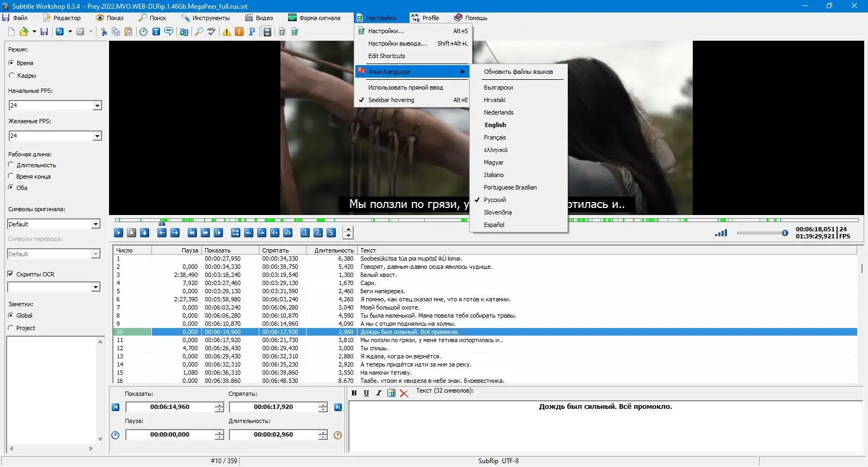Save the subtitle with floppy disk icon
This screenshot has height=467, width=868.
(x=44, y=32)
